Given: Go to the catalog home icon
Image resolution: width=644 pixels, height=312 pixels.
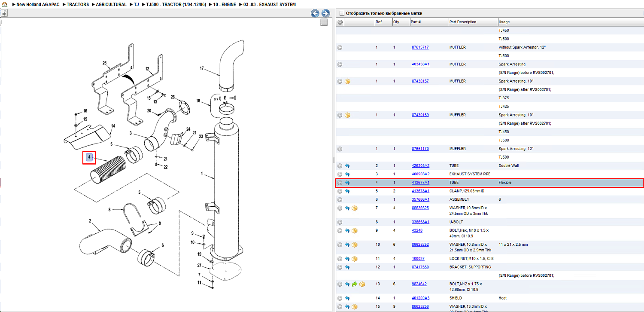Looking at the screenshot, I should pyautogui.click(x=4, y=4).
